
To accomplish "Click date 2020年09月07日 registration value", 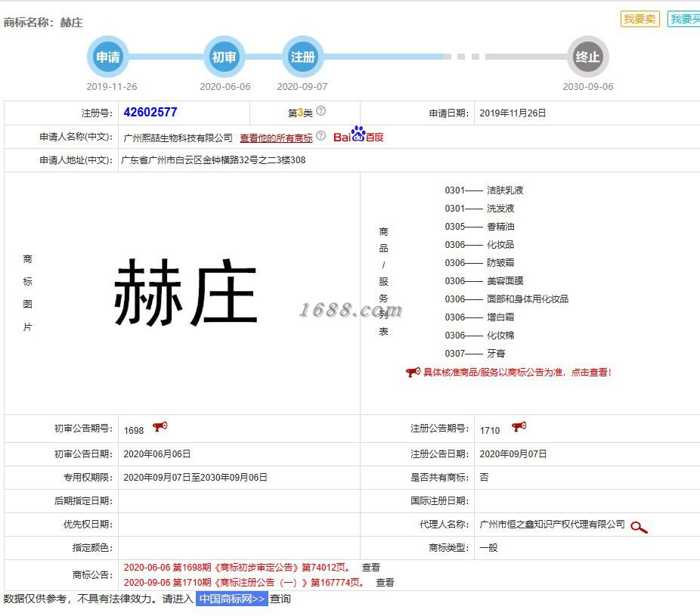I will [x=513, y=454].
